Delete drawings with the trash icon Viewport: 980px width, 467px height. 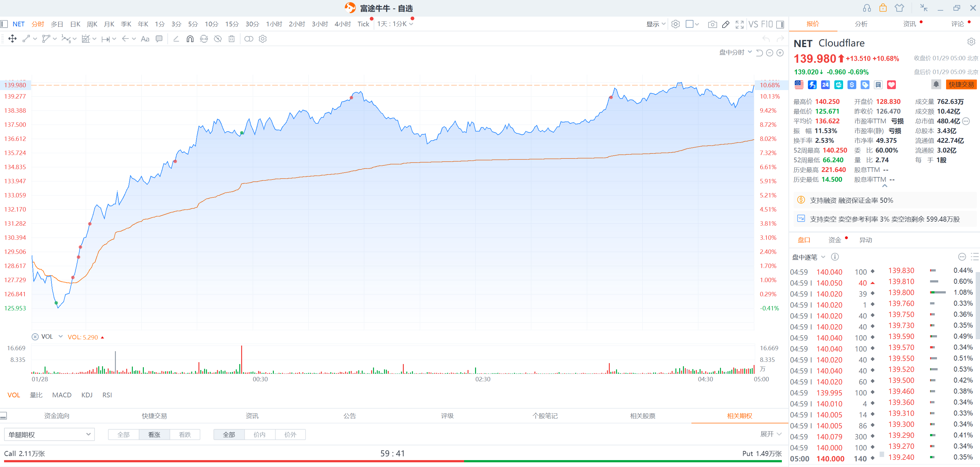point(231,39)
